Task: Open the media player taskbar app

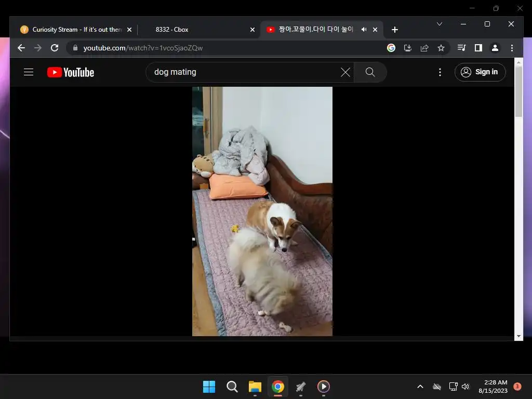Action: 323,387
